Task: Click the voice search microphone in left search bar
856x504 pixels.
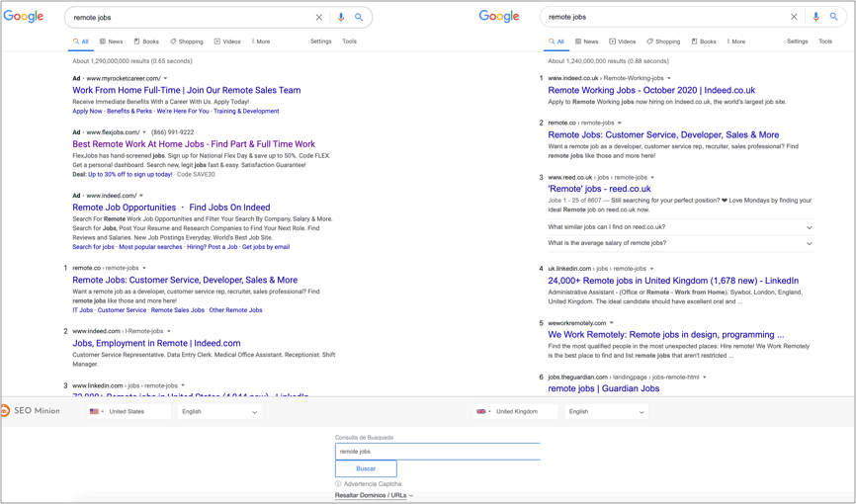Action: tap(341, 17)
